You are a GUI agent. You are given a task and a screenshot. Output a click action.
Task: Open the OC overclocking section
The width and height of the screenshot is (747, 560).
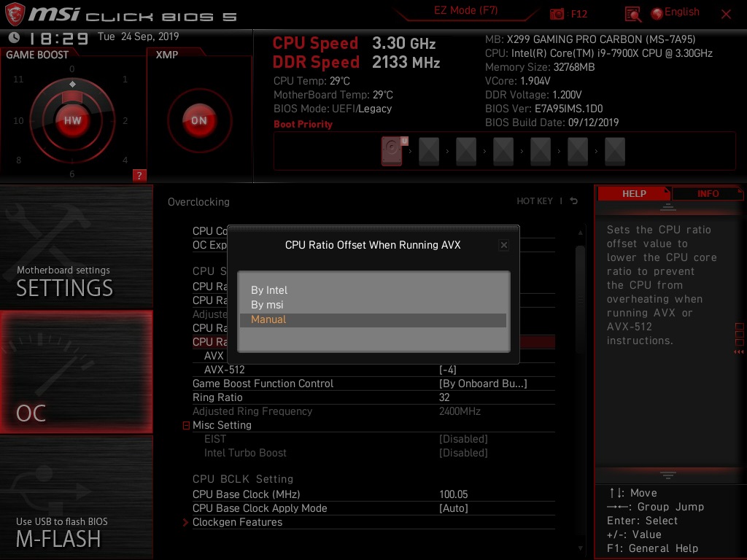[76, 372]
